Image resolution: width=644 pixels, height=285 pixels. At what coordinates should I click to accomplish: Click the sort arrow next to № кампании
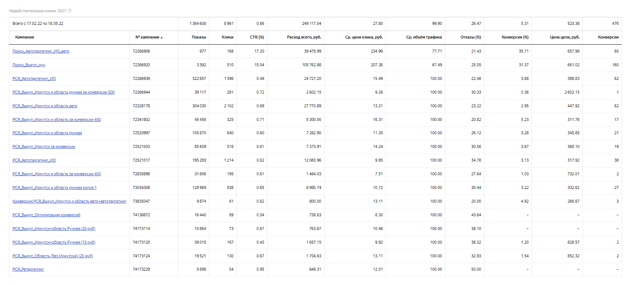(161, 37)
